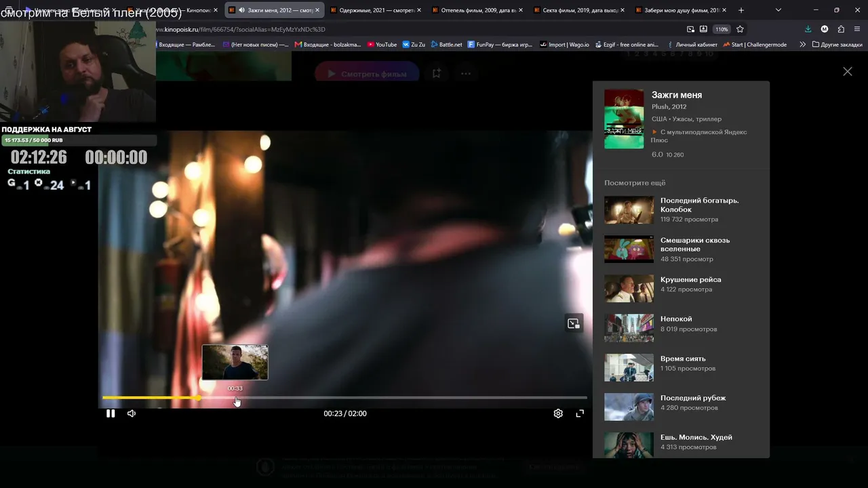The height and width of the screenshot is (488, 868).
Task: Switch to the Секта фильм, 2019 tab
Action: [x=579, y=10]
